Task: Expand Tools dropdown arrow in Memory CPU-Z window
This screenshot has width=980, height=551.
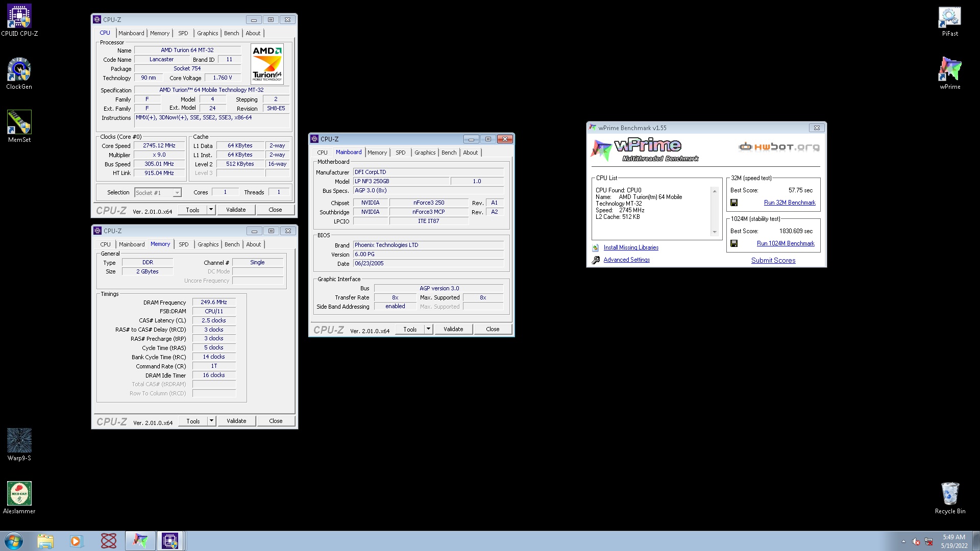Action: click(211, 421)
